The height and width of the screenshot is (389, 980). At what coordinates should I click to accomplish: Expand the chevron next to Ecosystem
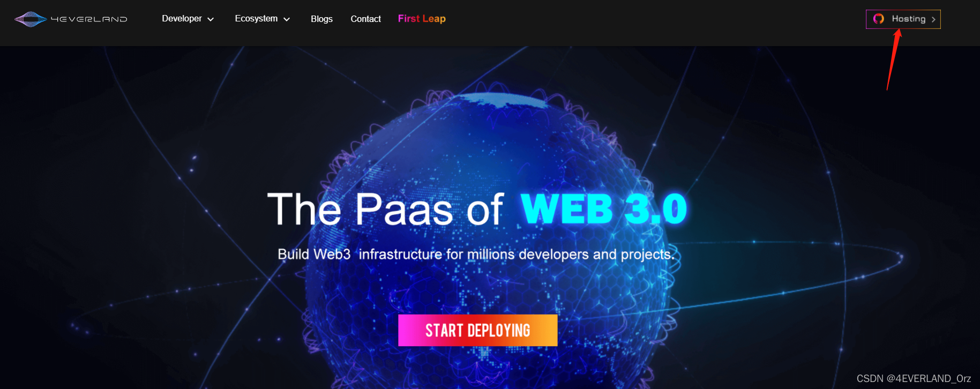[x=287, y=19]
